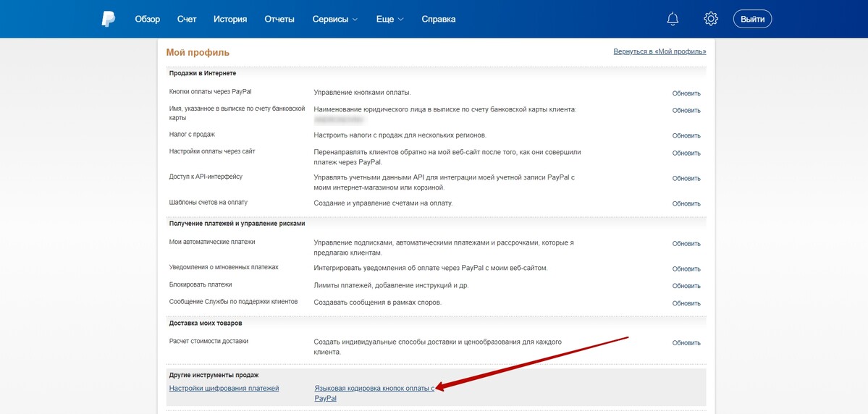Open Языковая кодировка кнопок оплаты PayPal link
Viewport: 868px width, 414px height.
pyautogui.click(x=374, y=394)
